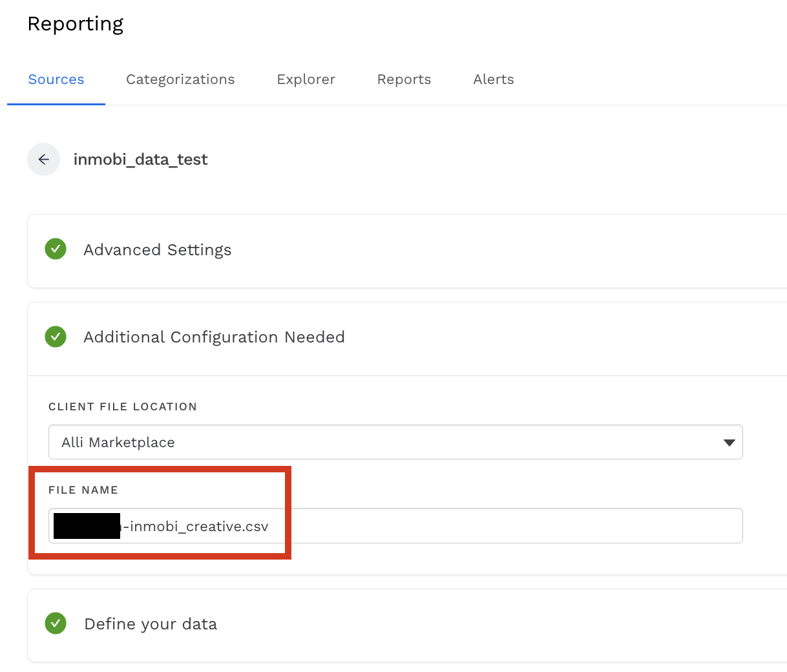Click the green checkmark next to Advanced Settings

tap(56, 249)
